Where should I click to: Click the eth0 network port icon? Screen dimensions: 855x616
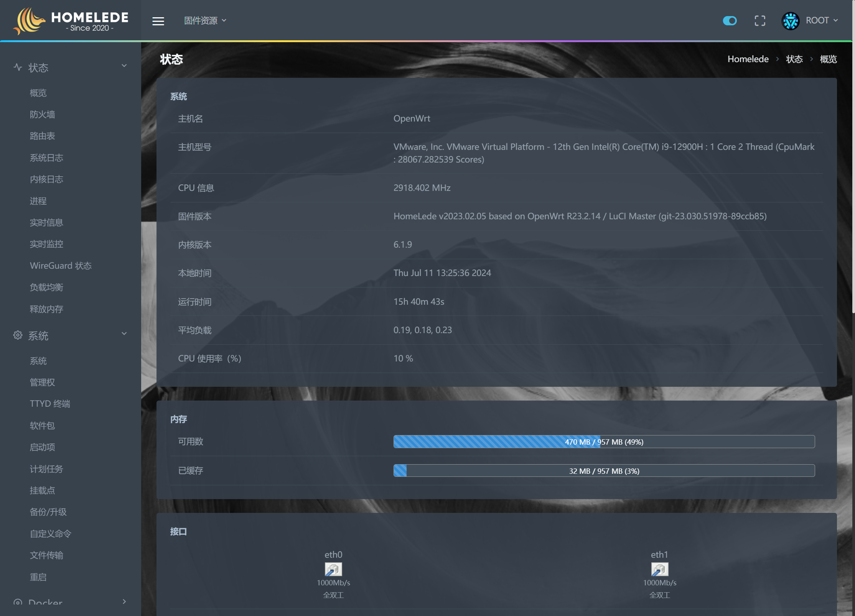coord(333,569)
